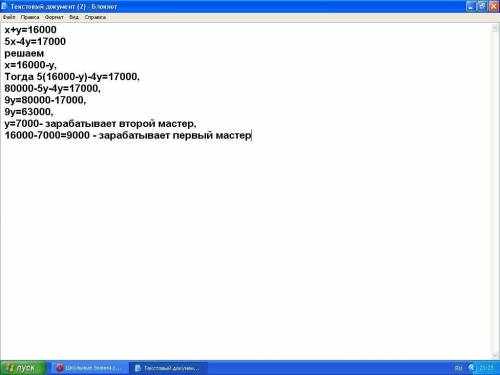This screenshot has width=500, height=375.
Task: Minimize the Notepad window
Action: (471, 6)
